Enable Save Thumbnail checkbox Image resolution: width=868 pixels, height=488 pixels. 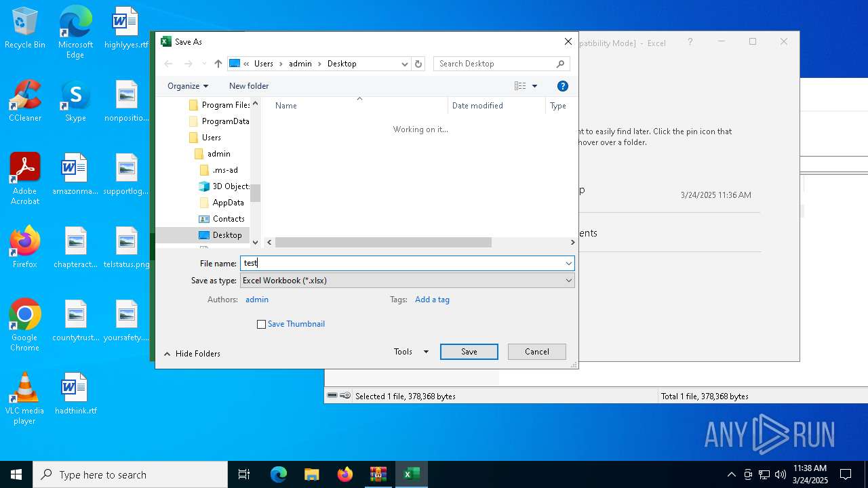click(x=261, y=324)
